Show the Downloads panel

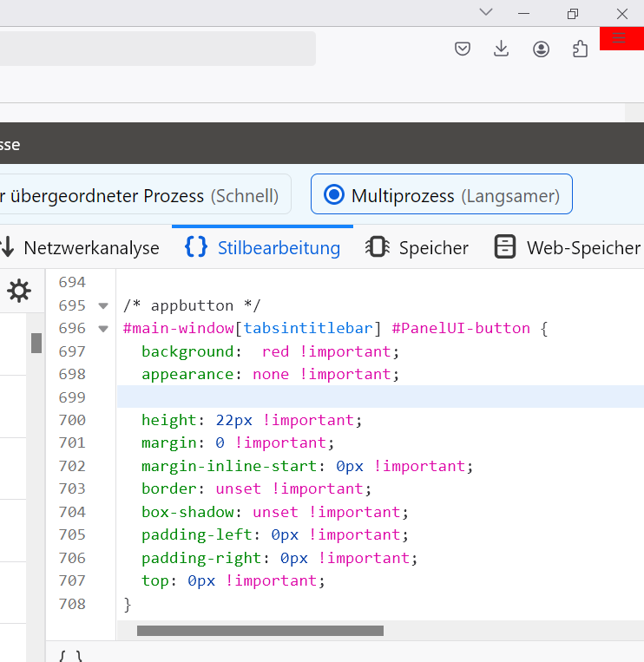pos(501,49)
